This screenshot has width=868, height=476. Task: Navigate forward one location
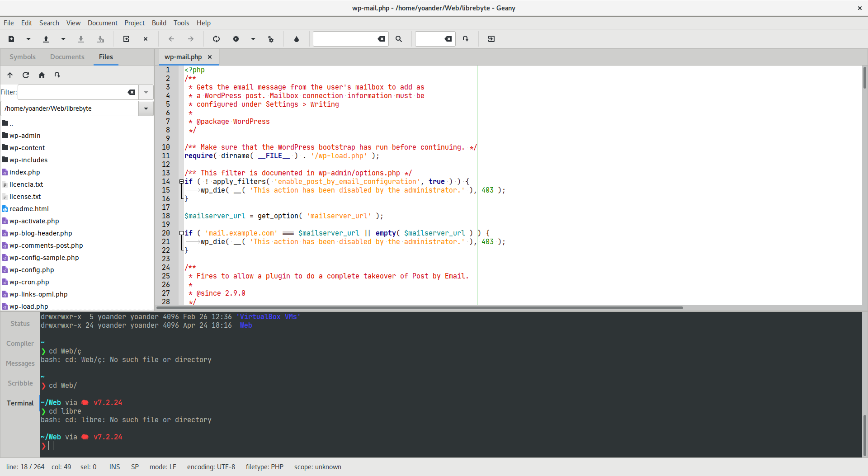(191, 39)
